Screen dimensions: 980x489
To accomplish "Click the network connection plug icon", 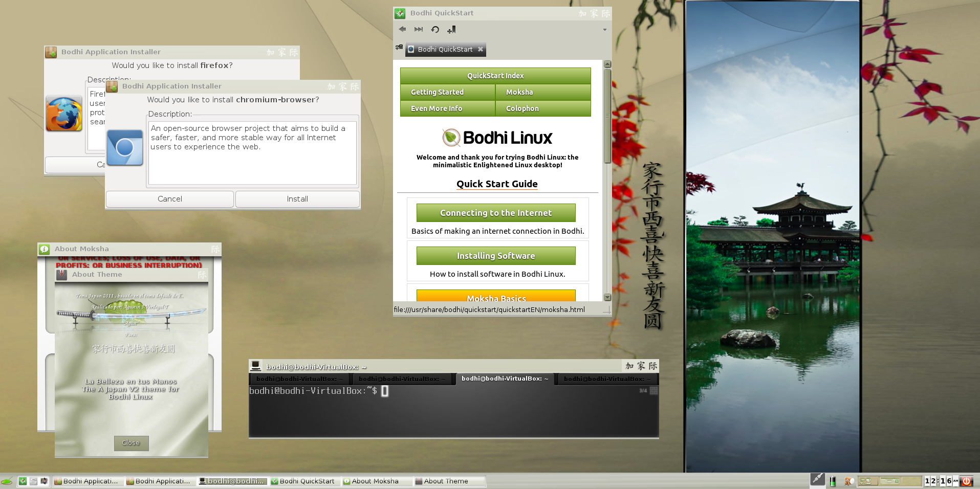I will pos(817,479).
